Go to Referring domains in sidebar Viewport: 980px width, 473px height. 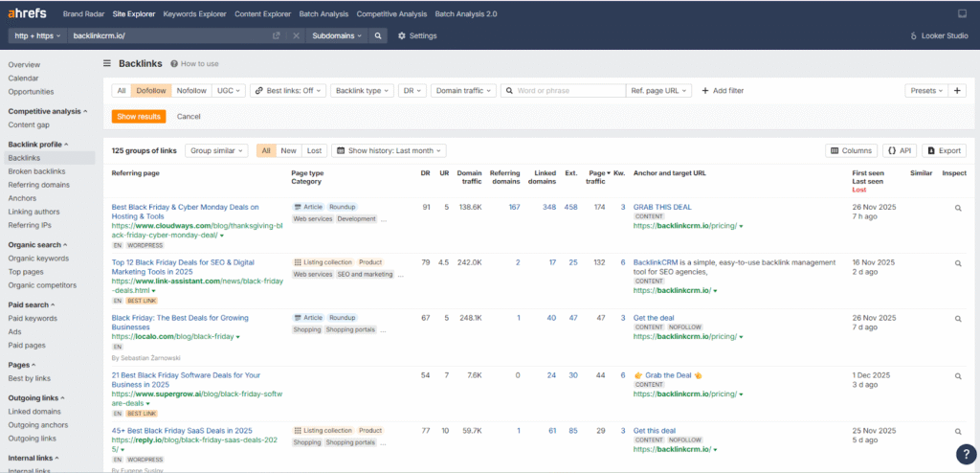(38, 185)
